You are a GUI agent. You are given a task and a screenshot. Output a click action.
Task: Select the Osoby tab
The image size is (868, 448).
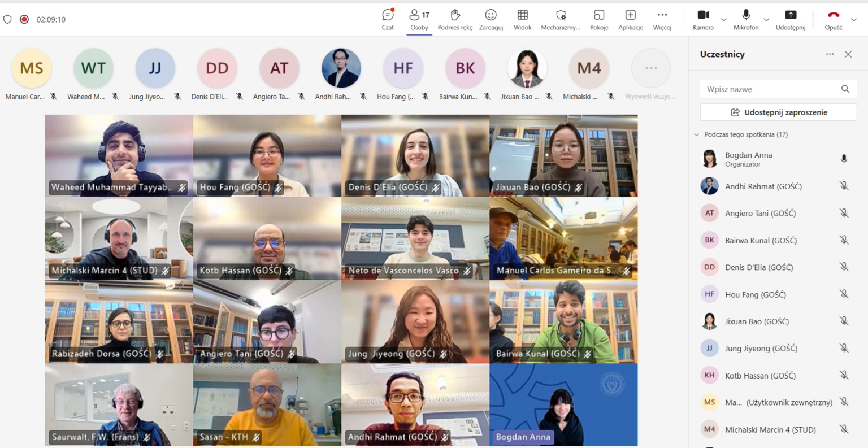[x=419, y=19]
